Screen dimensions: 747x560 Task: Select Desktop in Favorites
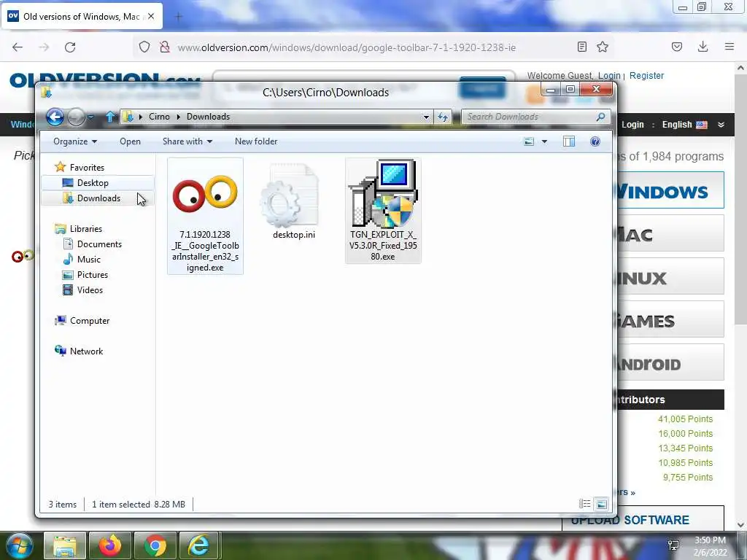tap(93, 183)
